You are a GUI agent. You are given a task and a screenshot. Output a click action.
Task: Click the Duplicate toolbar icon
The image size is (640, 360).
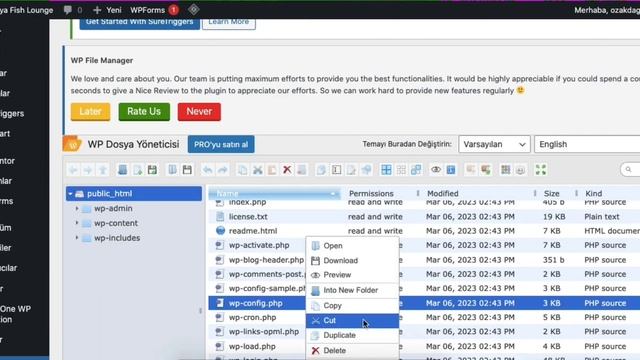click(x=322, y=170)
